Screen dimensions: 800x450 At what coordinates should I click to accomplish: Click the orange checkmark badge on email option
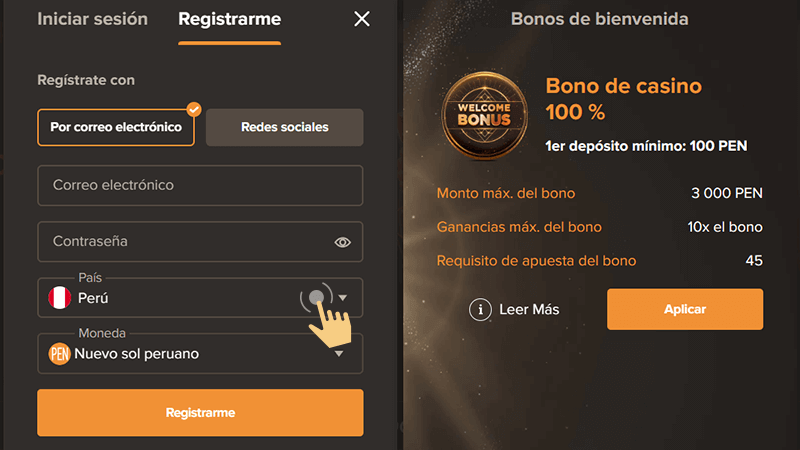pyautogui.click(x=194, y=109)
